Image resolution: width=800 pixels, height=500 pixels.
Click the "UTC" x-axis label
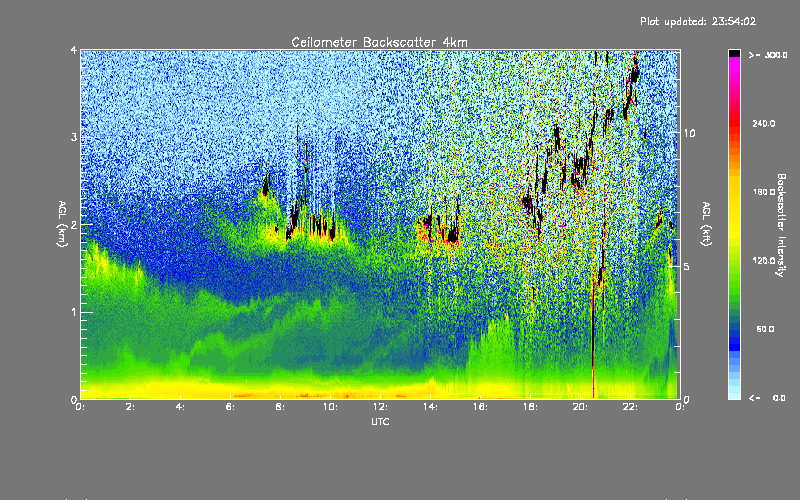pyautogui.click(x=380, y=421)
